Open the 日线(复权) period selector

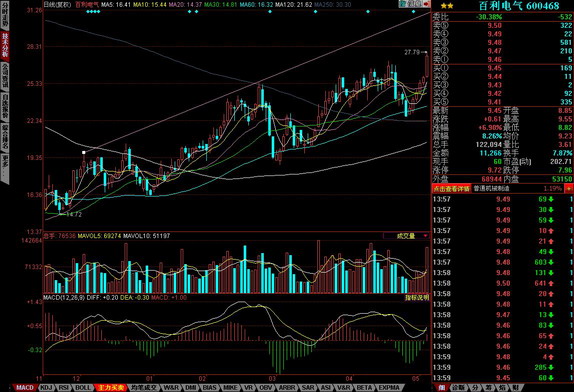coord(57,5)
